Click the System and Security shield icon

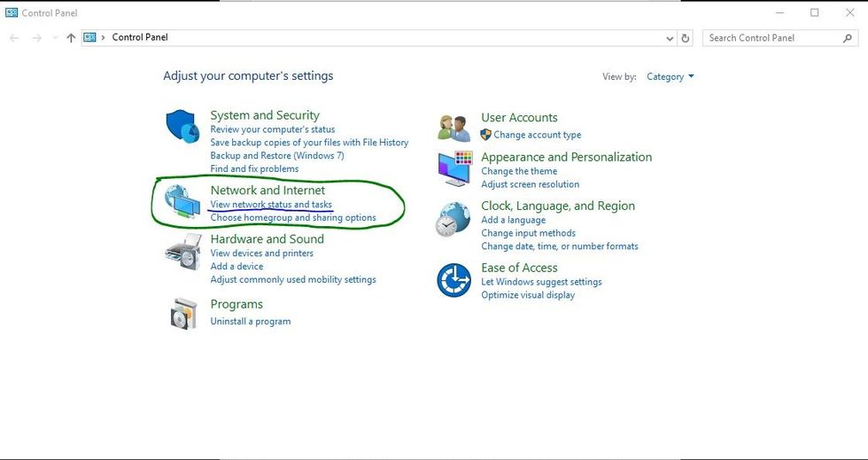tap(183, 127)
